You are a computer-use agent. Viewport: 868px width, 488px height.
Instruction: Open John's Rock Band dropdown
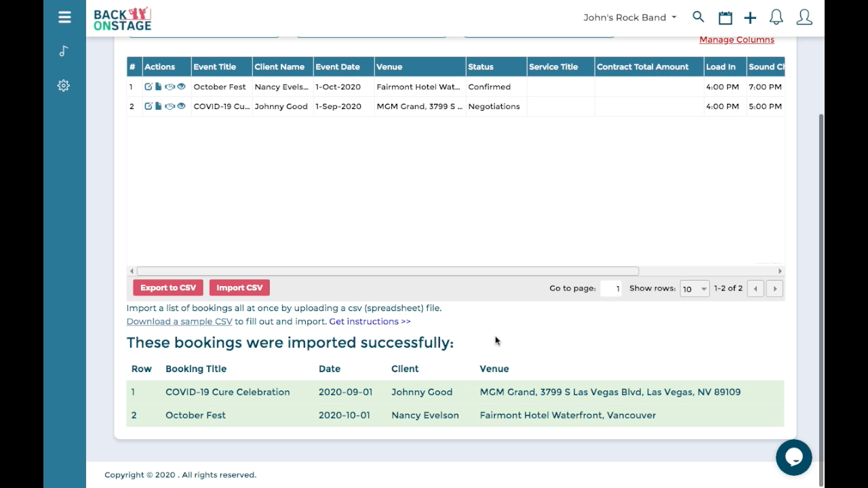click(x=630, y=18)
